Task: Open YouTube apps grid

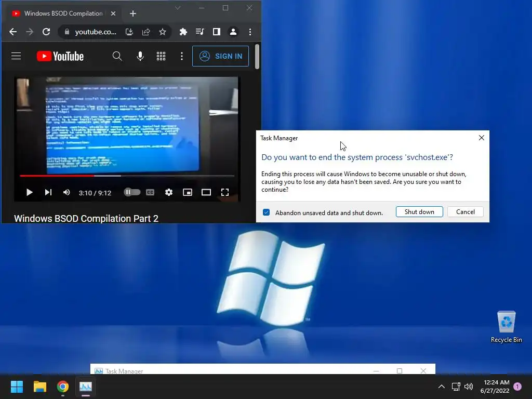Action: (161, 56)
